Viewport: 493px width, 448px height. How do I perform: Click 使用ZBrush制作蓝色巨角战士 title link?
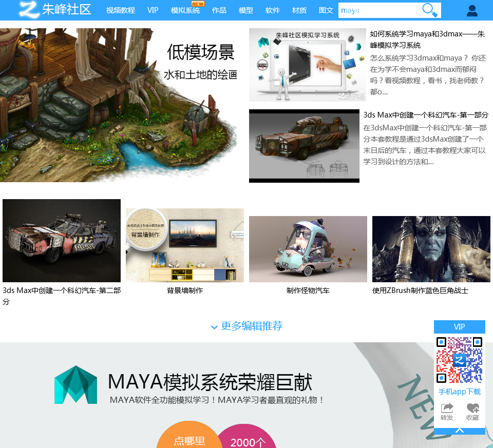click(421, 290)
